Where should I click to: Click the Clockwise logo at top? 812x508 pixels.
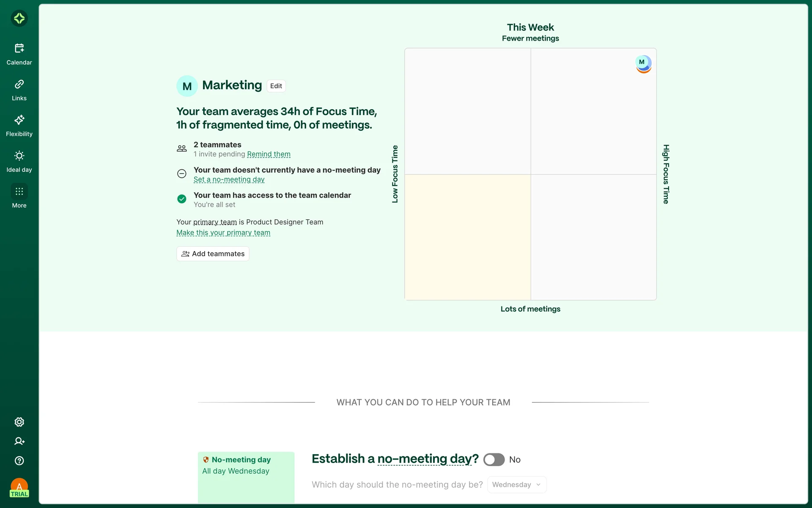tap(19, 18)
